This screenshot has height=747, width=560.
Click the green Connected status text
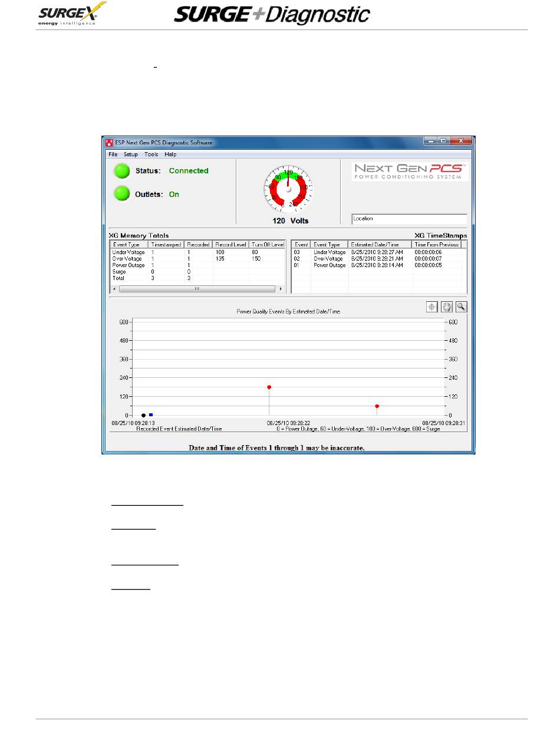pos(189,171)
